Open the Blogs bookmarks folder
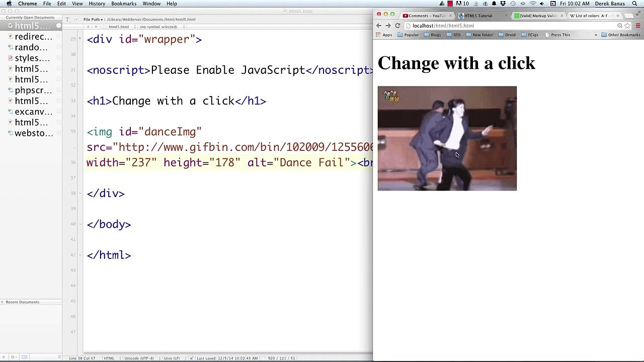The width and height of the screenshot is (644, 362). tap(433, 35)
